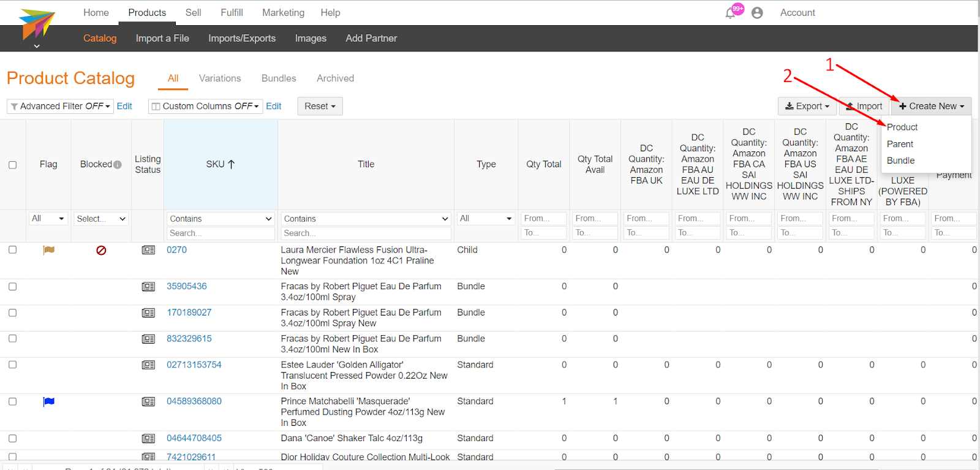Expand the Advanced Filter dropdown
The height and width of the screenshot is (470, 980).
61,106
